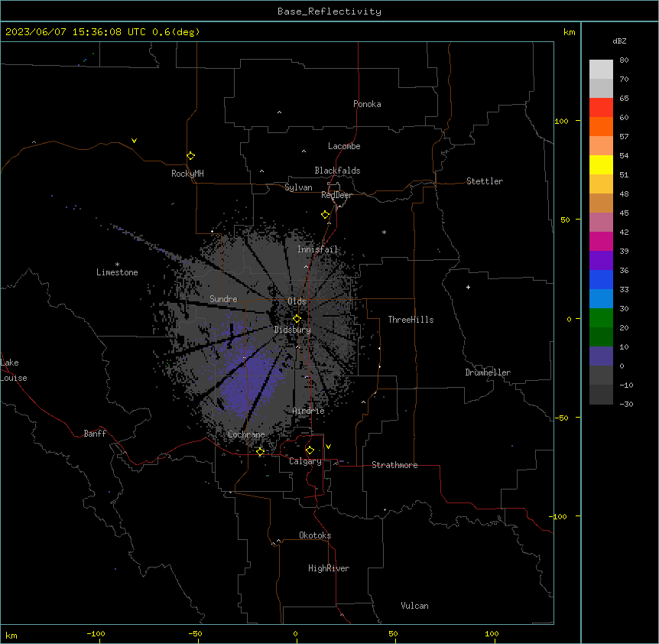Click the RedDeer city label

click(x=337, y=195)
